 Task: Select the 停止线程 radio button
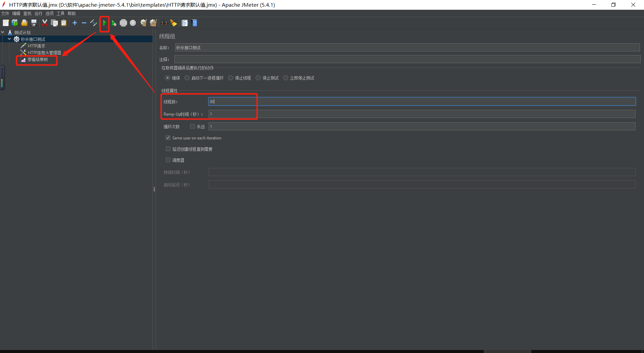coord(230,78)
